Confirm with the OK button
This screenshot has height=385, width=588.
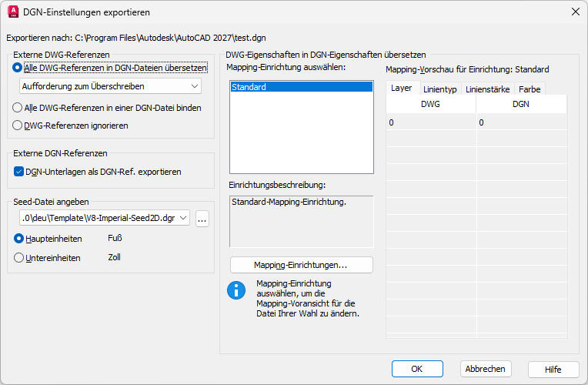[416, 369]
